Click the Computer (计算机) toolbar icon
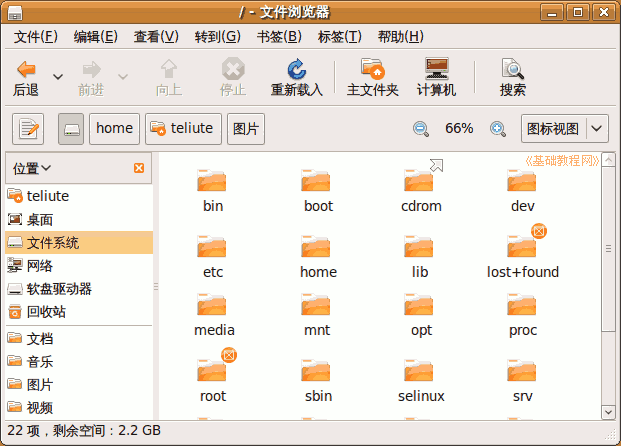Image resolution: width=621 pixels, height=446 pixels. pos(436,70)
